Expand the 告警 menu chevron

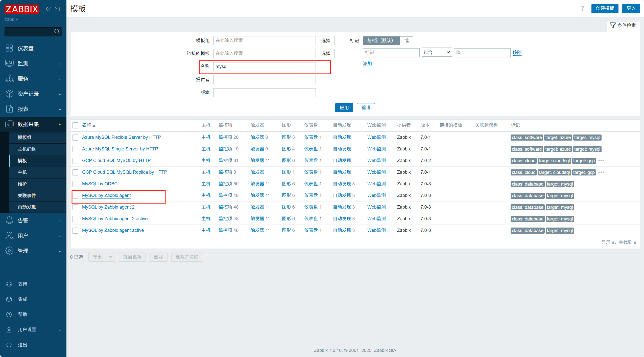coord(60,221)
